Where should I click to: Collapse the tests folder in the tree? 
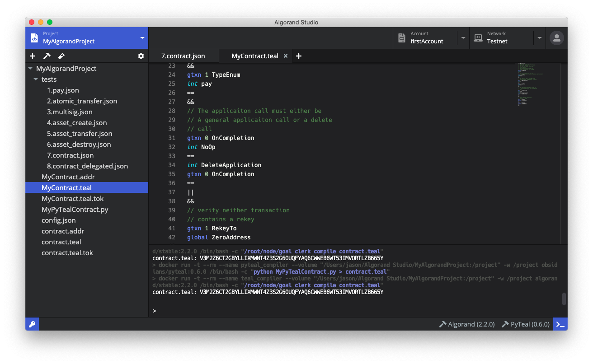pos(36,79)
